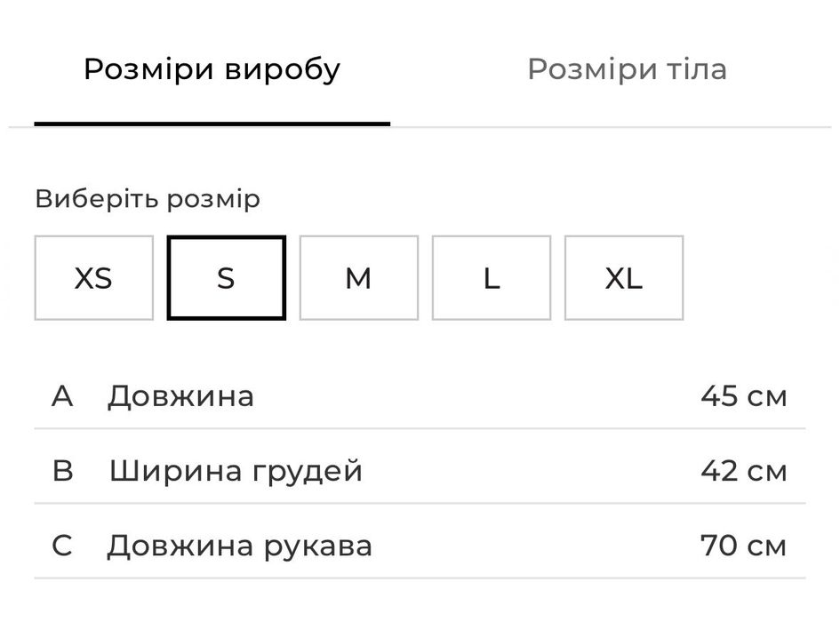Select the L size option
Viewport: 840px width, 622px height.
tap(492, 278)
